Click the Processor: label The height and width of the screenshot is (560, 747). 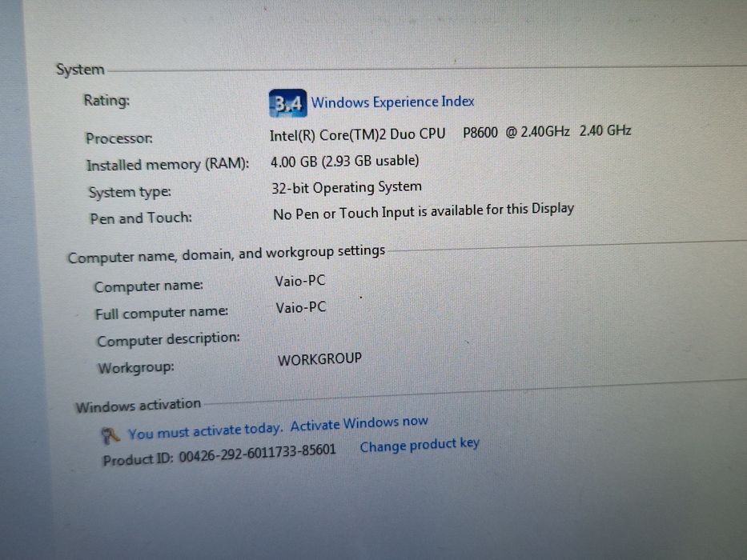tap(119, 138)
